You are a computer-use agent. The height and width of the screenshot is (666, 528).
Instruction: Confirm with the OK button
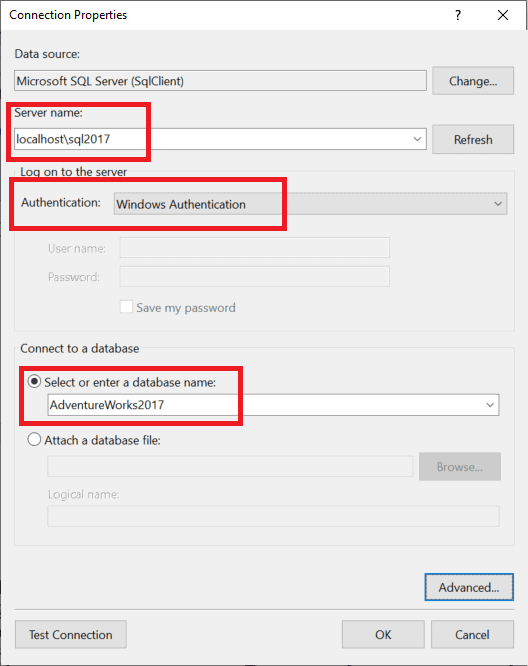pos(383,635)
